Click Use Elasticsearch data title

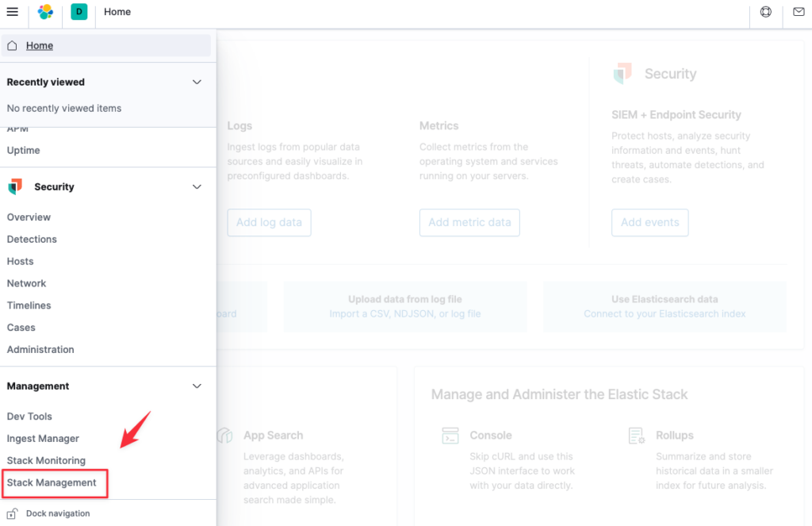(x=665, y=300)
